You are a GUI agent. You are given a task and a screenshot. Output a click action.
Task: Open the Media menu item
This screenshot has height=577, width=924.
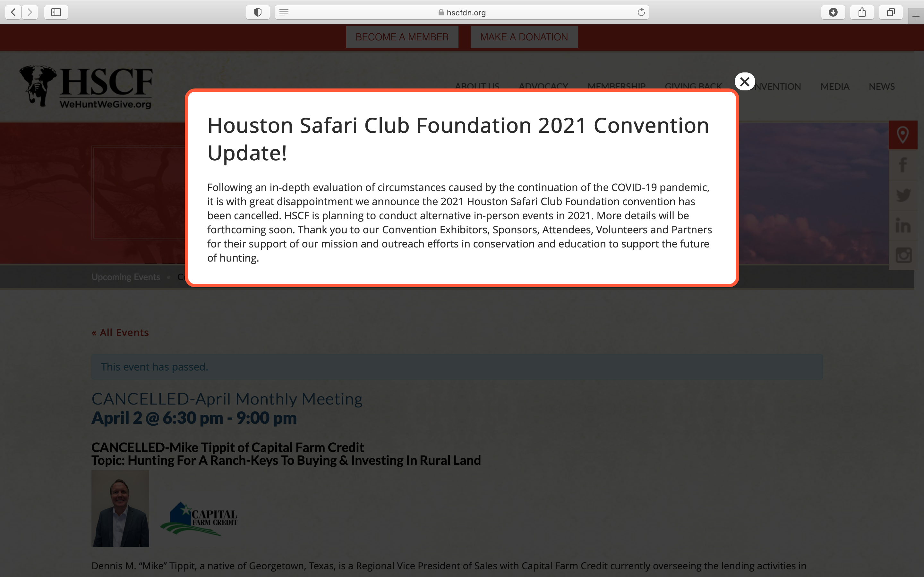point(835,87)
